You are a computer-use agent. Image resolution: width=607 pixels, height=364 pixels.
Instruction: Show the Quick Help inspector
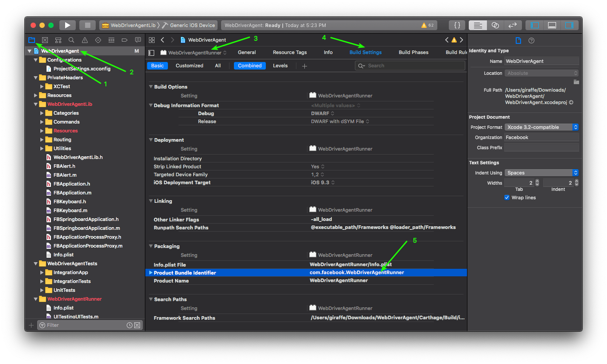[532, 41]
